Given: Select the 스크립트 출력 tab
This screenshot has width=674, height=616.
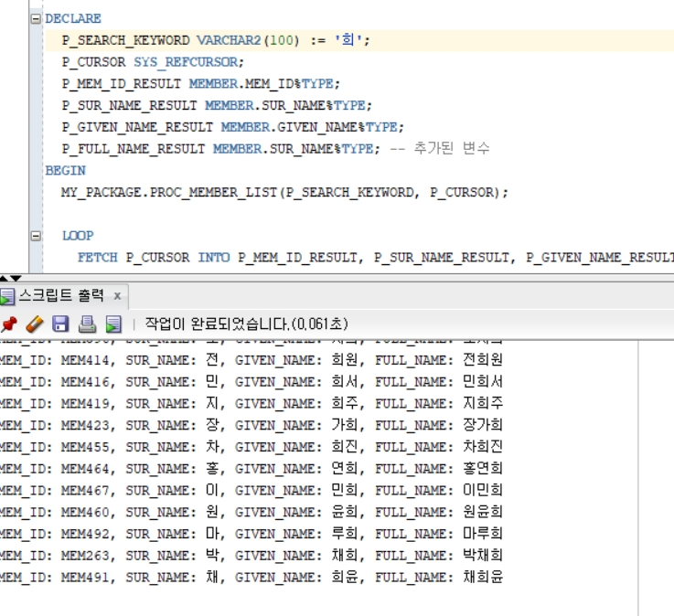Looking at the screenshot, I should (x=61, y=295).
